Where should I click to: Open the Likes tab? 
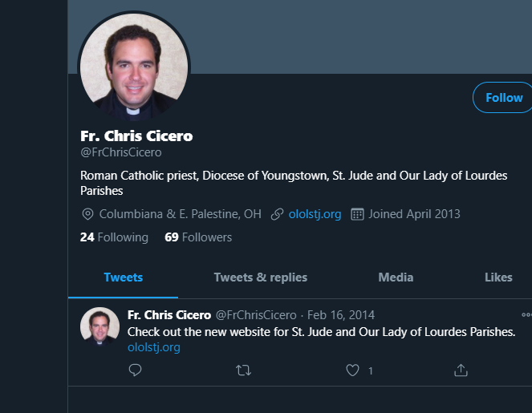click(498, 277)
